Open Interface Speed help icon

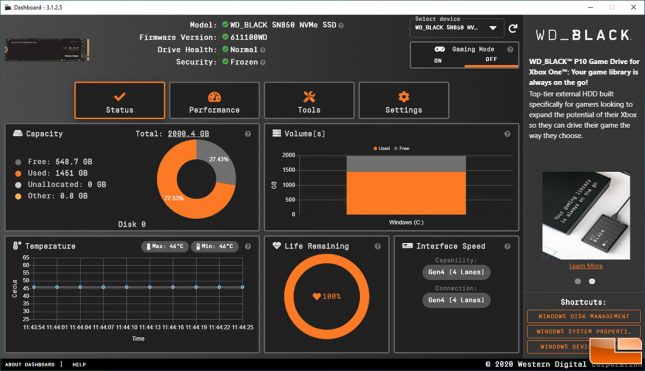[x=507, y=246]
